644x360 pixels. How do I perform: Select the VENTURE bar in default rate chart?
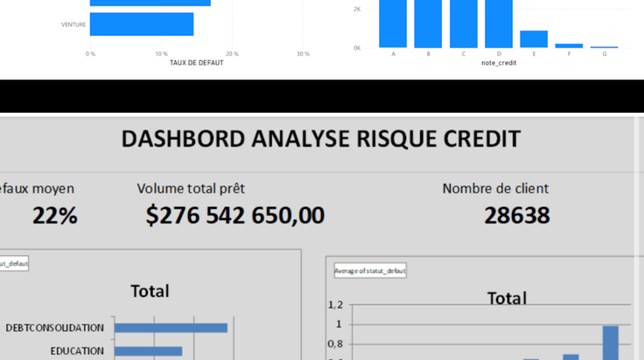(142, 24)
